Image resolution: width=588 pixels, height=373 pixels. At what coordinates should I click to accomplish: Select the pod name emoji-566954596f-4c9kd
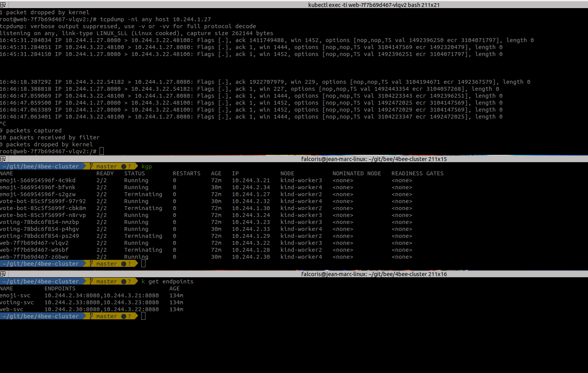[38, 180]
